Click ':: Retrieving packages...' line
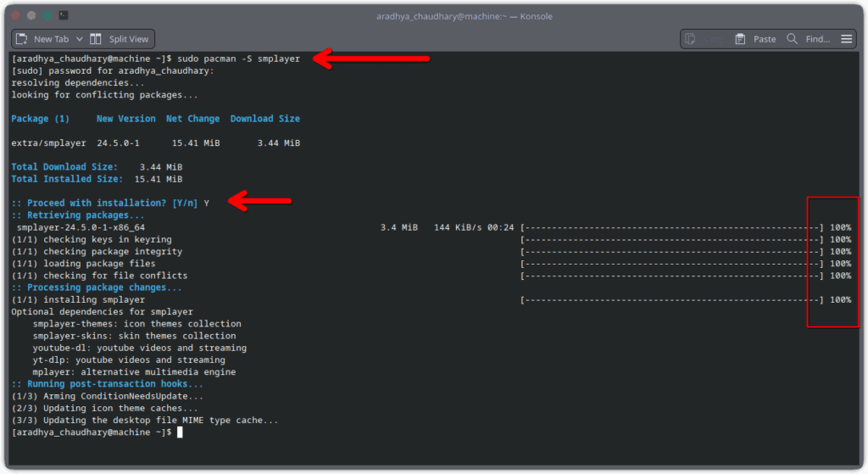The width and height of the screenshot is (868, 474). (x=77, y=215)
